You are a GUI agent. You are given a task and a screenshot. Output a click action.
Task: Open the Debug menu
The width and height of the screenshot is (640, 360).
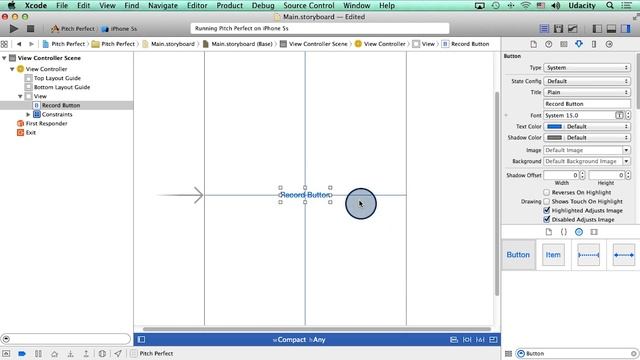tap(263, 6)
